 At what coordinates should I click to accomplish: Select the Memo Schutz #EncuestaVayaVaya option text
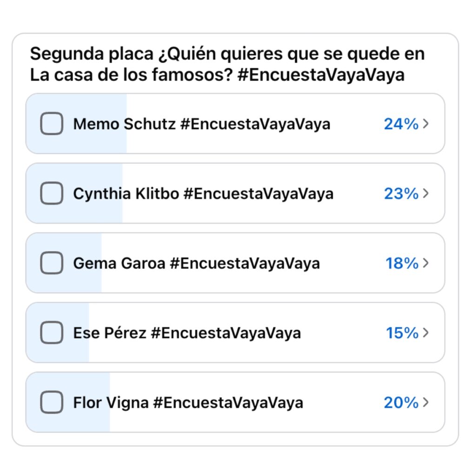point(202,124)
